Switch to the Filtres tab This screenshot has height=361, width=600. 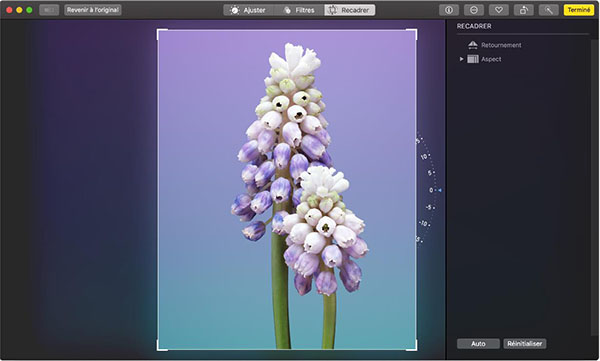(x=299, y=10)
